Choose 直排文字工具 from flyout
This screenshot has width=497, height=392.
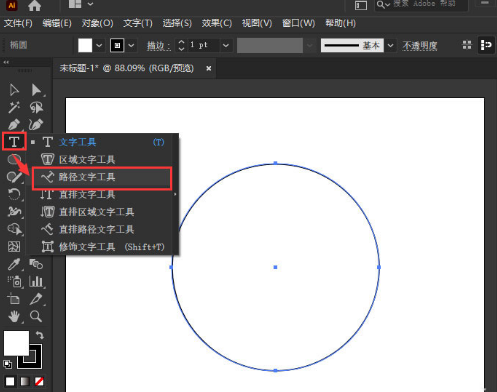click(x=102, y=194)
